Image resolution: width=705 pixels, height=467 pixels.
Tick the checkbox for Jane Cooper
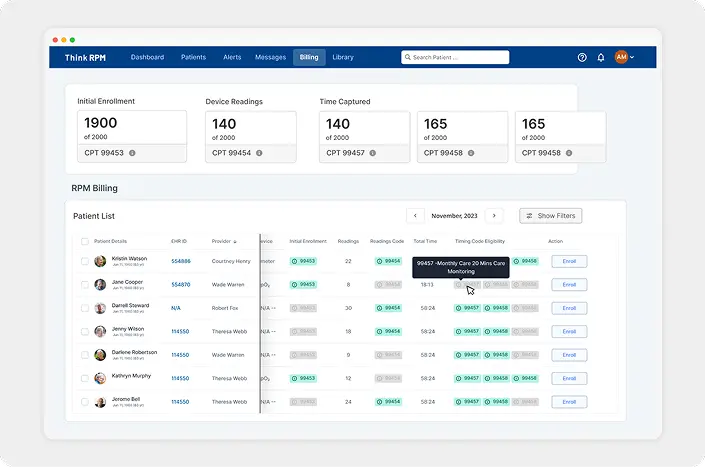click(85, 284)
